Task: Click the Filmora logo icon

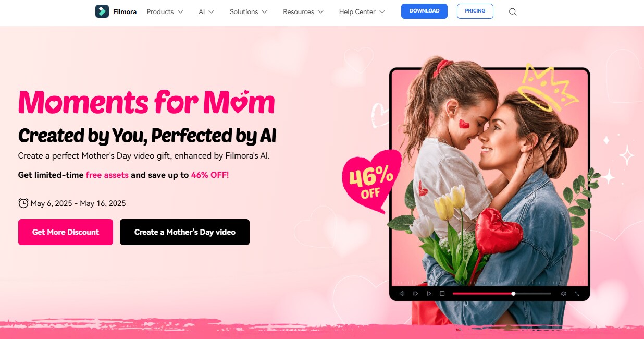Action: 102,11
